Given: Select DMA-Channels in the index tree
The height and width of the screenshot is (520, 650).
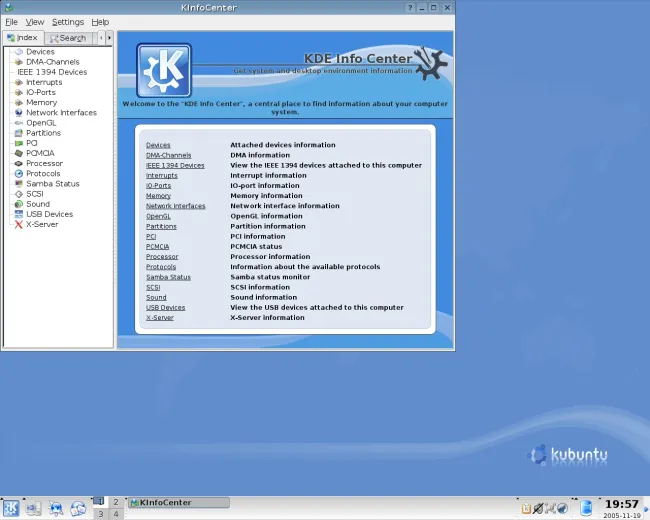Looking at the screenshot, I should coord(53,62).
